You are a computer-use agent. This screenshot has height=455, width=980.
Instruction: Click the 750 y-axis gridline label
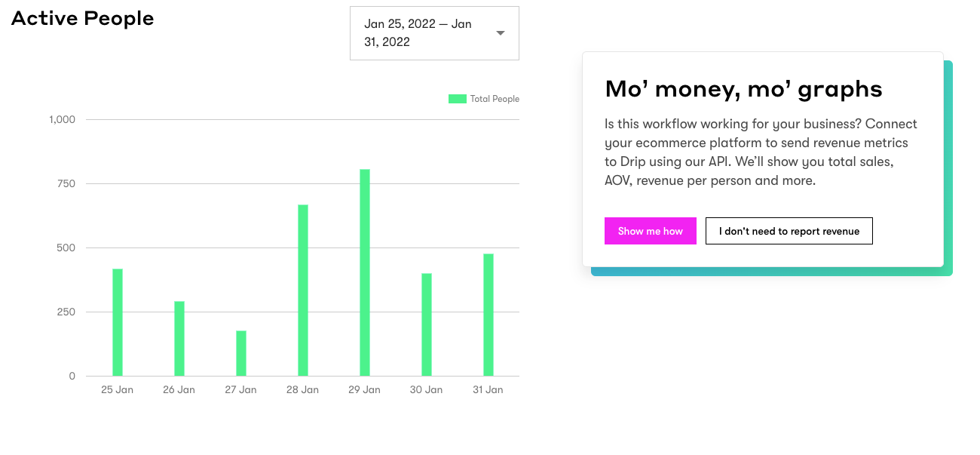[x=66, y=183]
